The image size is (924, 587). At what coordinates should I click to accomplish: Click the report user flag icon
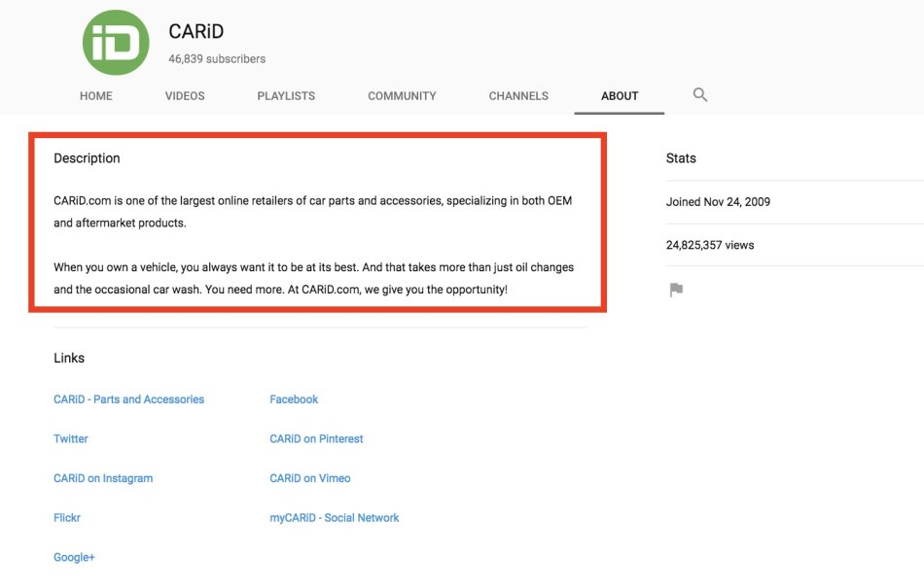[676, 290]
